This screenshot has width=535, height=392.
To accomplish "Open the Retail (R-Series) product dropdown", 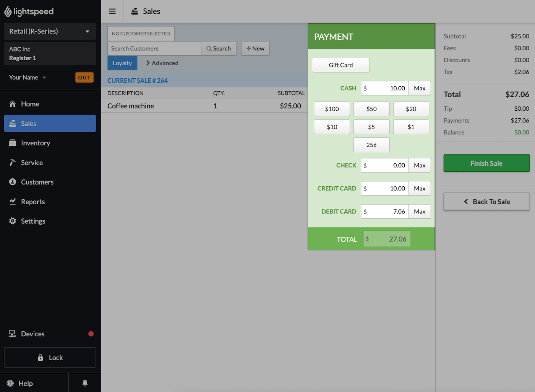I will [x=50, y=31].
